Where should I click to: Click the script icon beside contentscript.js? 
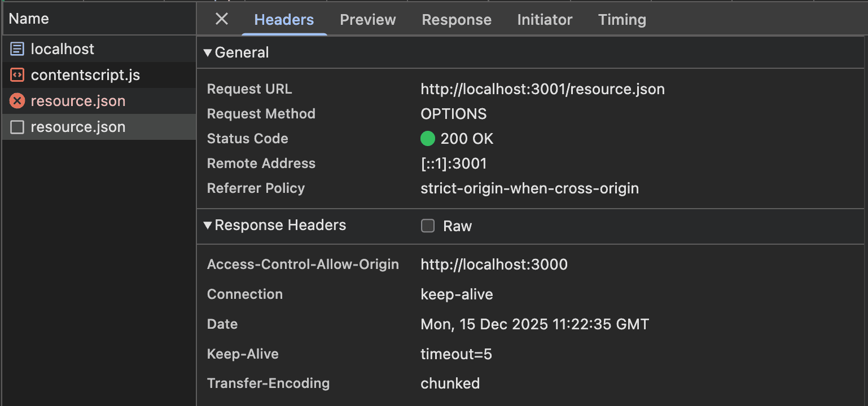[17, 75]
